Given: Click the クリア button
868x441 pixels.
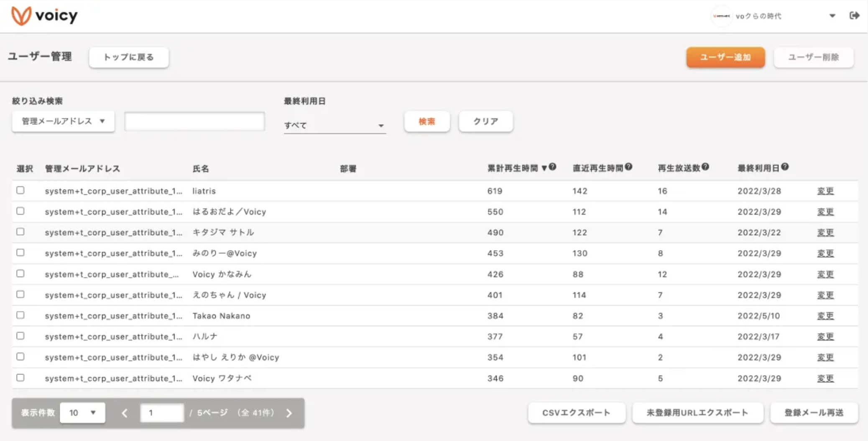Looking at the screenshot, I should pyautogui.click(x=485, y=121).
